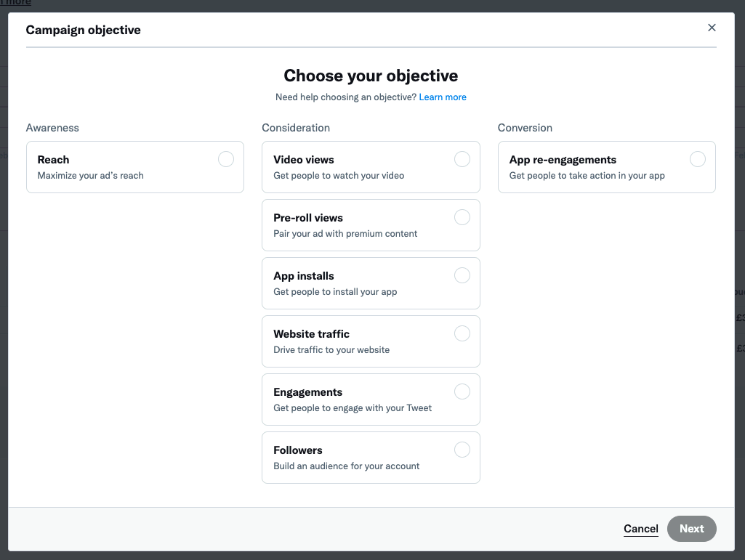This screenshot has height=560, width=745.
Task: Click the Pre-roll views card description
Action: (345, 234)
